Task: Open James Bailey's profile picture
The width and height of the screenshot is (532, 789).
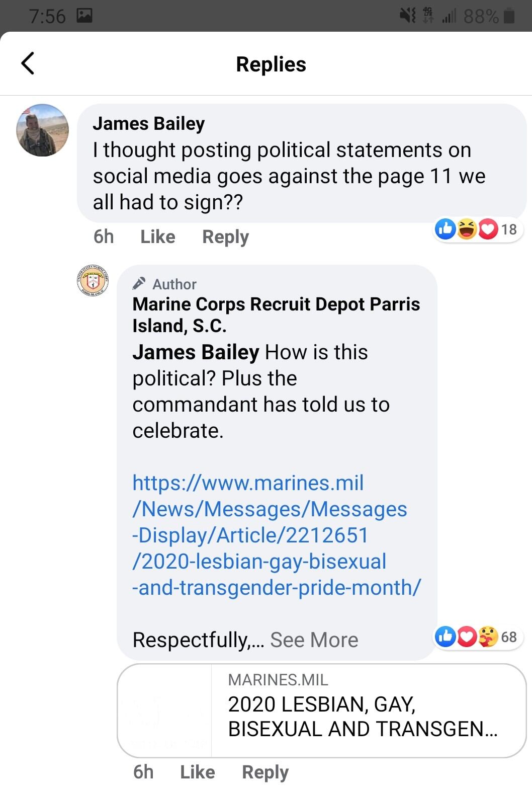Action: tap(43, 130)
